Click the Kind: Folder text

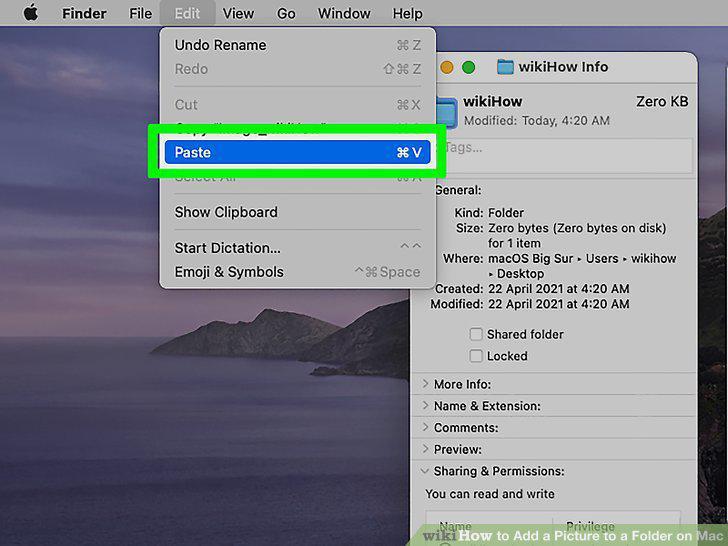[489, 213]
